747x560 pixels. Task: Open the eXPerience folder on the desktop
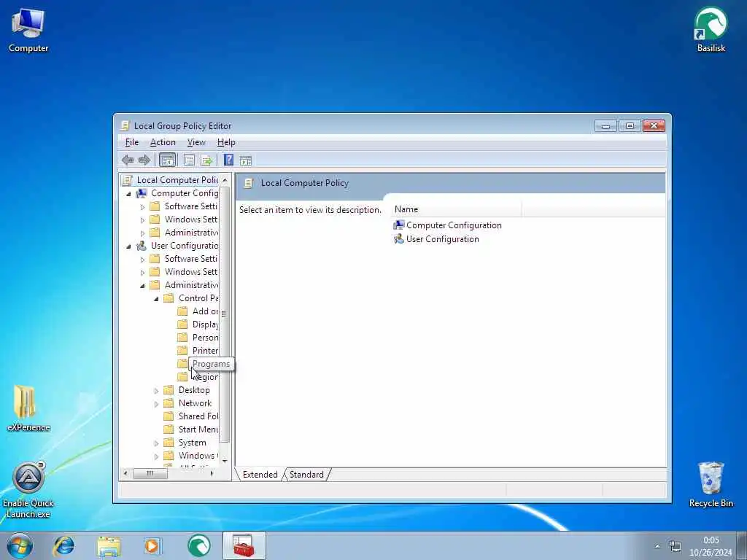tap(28, 408)
